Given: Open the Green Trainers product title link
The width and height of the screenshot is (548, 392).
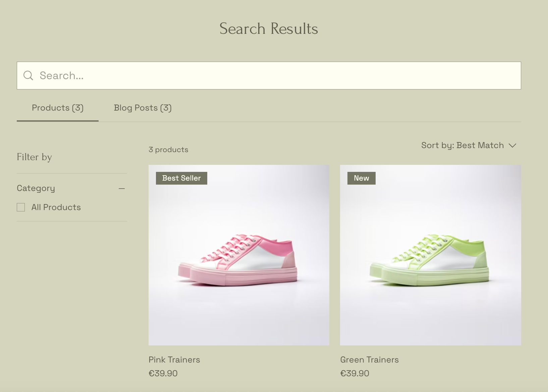Looking at the screenshot, I should pyautogui.click(x=369, y=360).
